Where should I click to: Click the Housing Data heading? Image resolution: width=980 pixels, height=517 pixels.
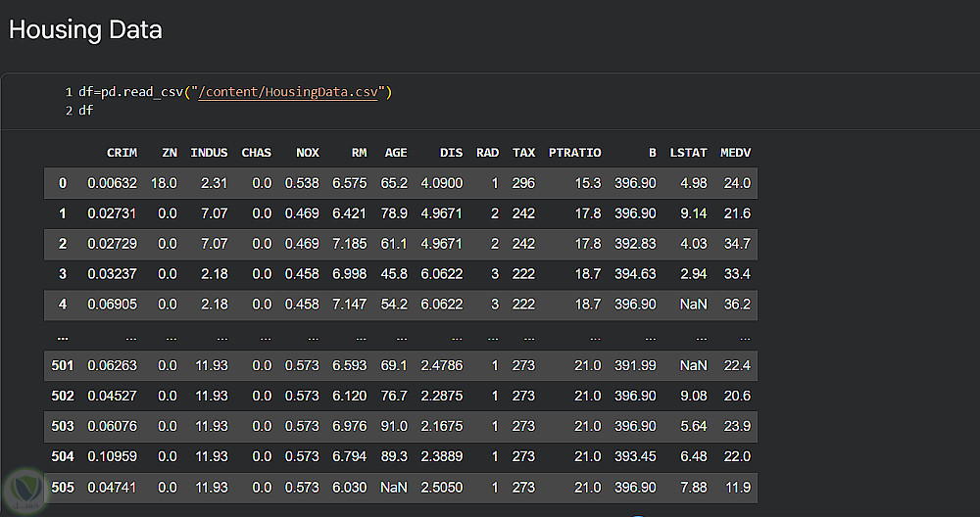pos(85,29)
